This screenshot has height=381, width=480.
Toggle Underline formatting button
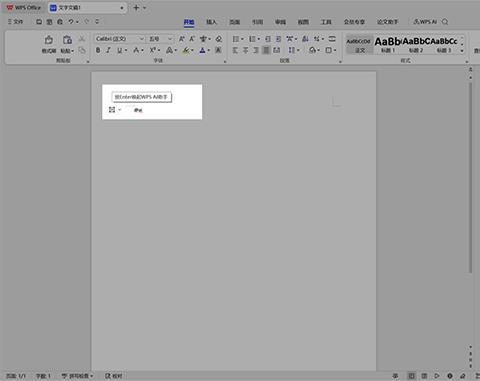(119, 50)
